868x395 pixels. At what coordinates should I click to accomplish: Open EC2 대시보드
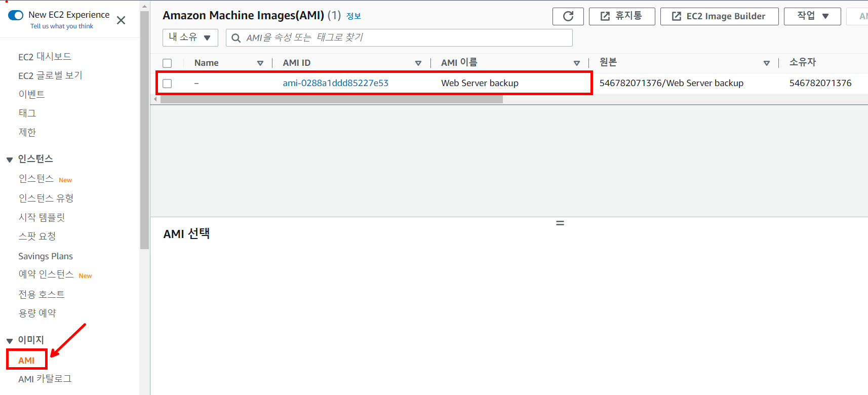45,57
